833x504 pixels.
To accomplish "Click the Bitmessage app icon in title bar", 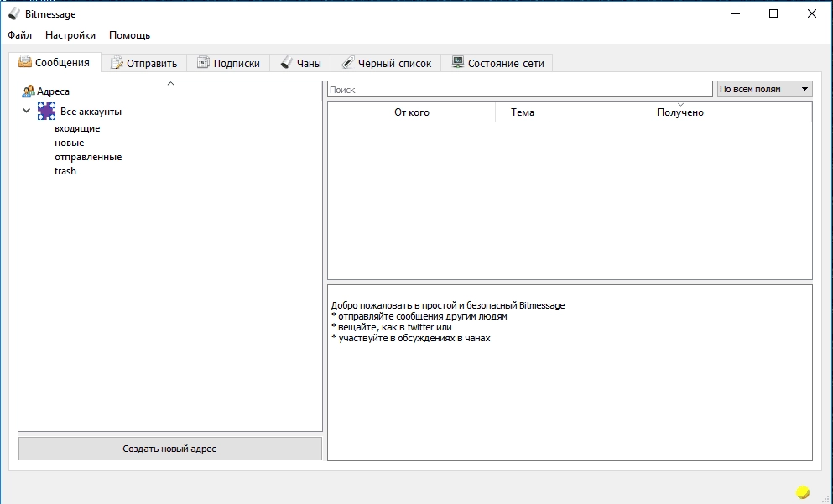I will pyautogui.click(x=13, y=13).
